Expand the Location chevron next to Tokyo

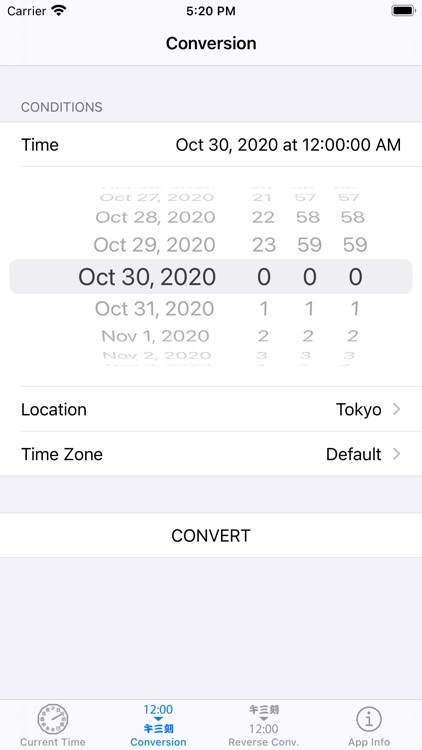396,409
